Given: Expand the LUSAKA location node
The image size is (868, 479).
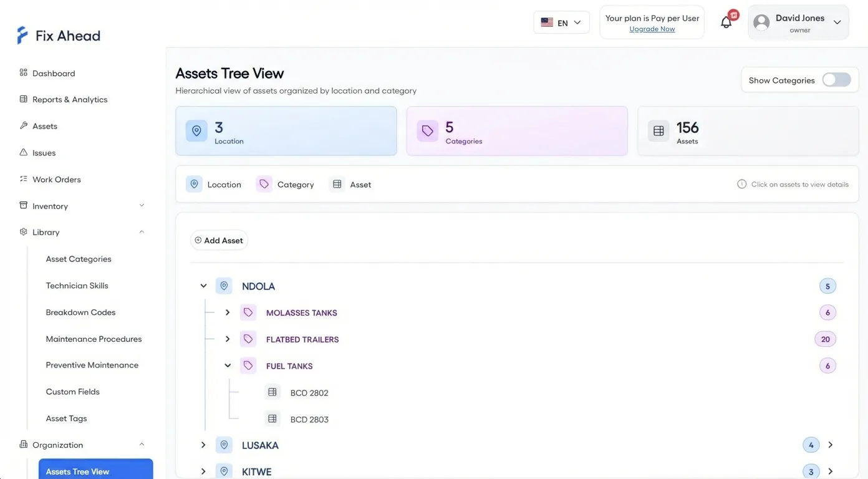Looking at the screenshot, I should point(203,445).
